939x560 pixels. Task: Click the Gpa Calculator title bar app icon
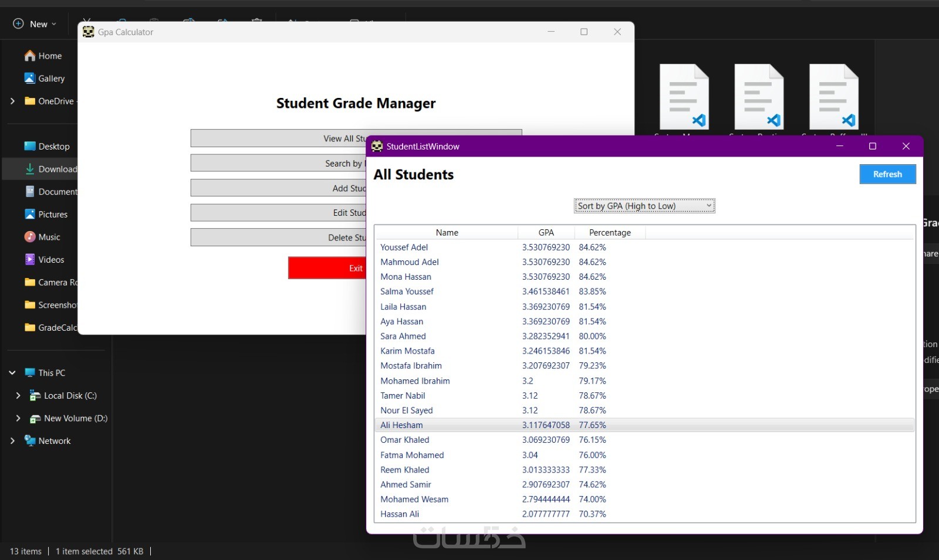(89, 32)
